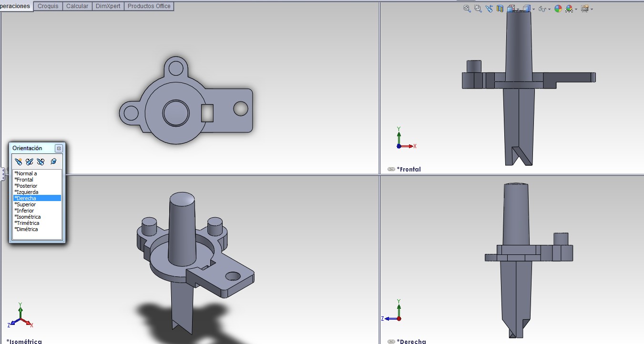Select the square cutout in top view

click(x=208, y=112)
